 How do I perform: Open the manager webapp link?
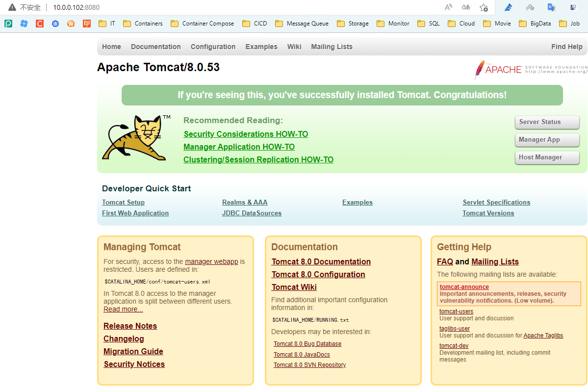coord(211,262)
